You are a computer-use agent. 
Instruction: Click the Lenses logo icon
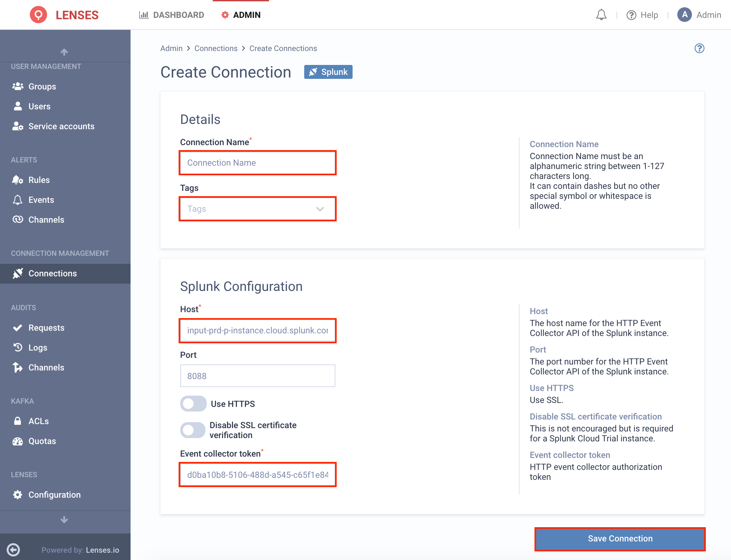click(x=38, y=15)
